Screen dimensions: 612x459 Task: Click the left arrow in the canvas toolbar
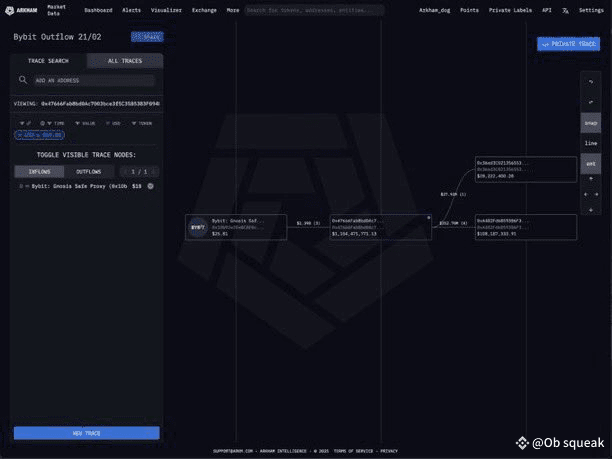(x=585, y=194)
